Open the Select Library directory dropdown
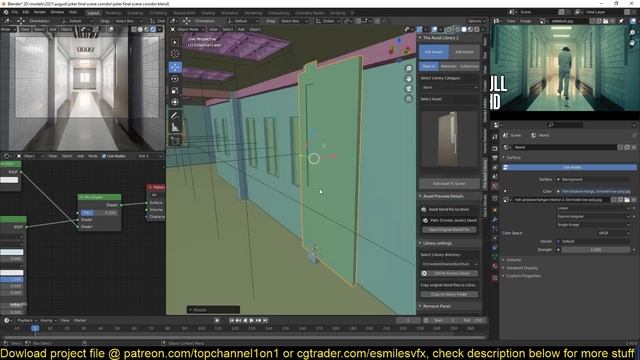Viewport: 640px width, 360px height. (449, 264)
